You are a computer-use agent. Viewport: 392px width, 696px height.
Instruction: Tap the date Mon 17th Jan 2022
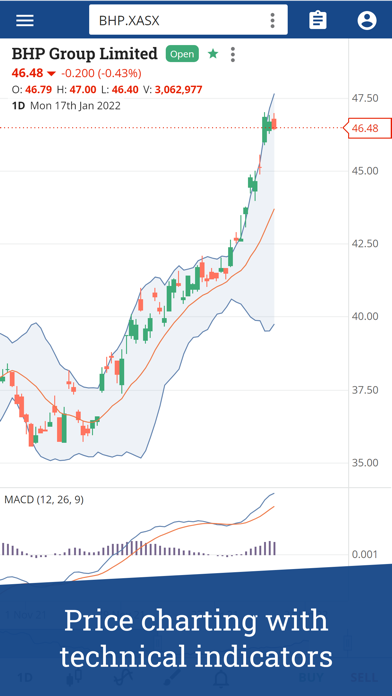point(75,106)
